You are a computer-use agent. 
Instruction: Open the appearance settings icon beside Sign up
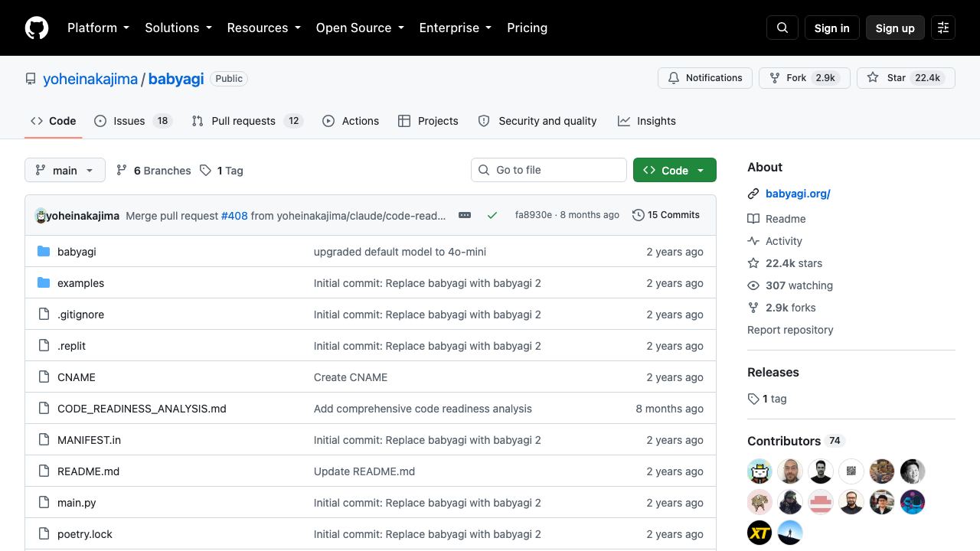pyautogui.click(x=943, y=28)
